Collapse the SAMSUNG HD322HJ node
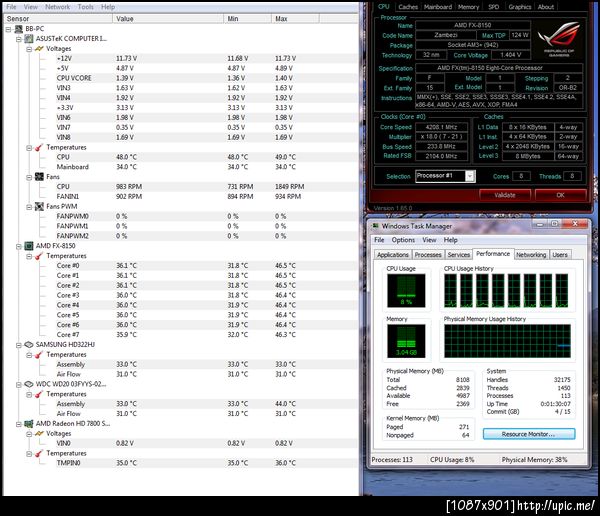Screen dimensions: 600x516 point(18,345)
